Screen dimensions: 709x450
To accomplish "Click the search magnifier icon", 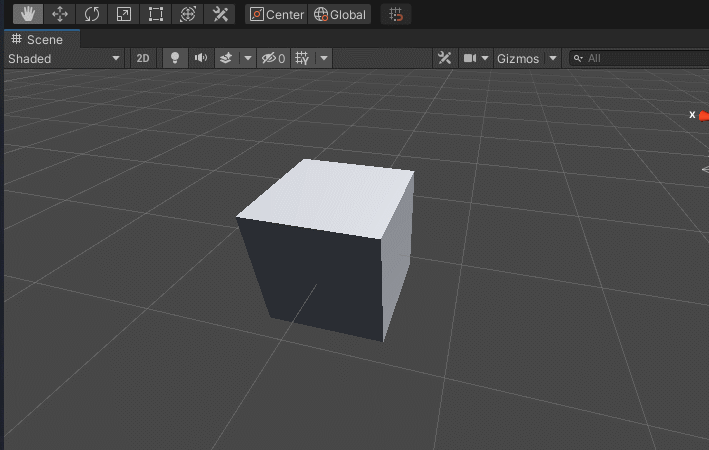I will tap(578, 58).
